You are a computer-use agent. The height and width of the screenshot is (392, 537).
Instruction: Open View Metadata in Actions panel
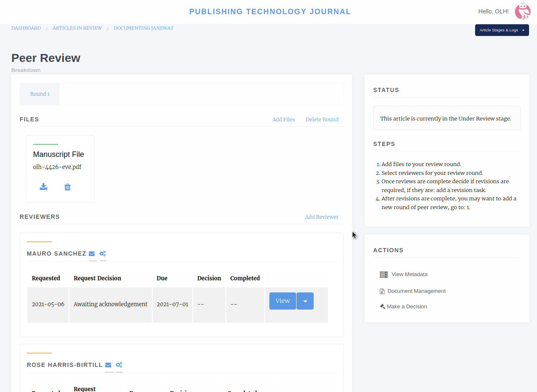click(x=409, y=274)
